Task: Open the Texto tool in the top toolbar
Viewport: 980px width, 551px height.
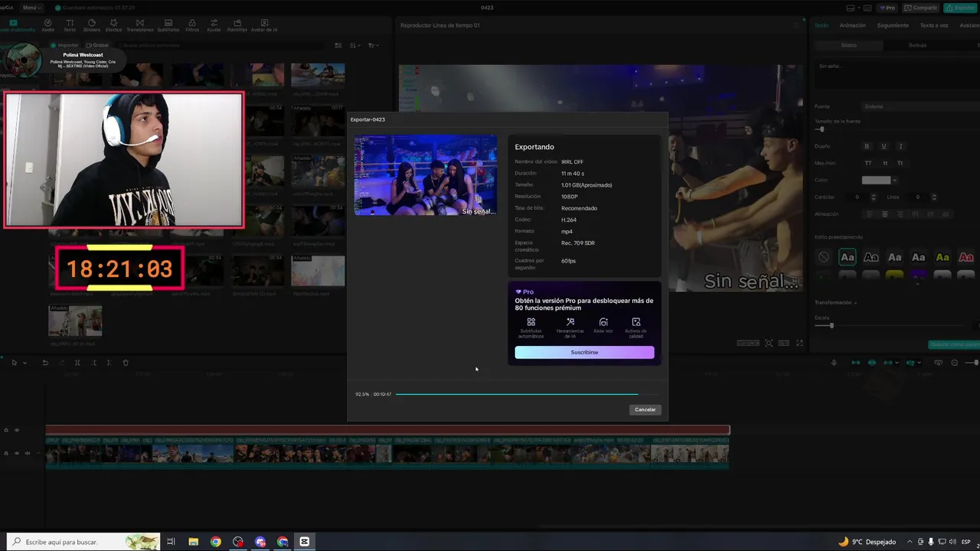Action: coord(70,25)
